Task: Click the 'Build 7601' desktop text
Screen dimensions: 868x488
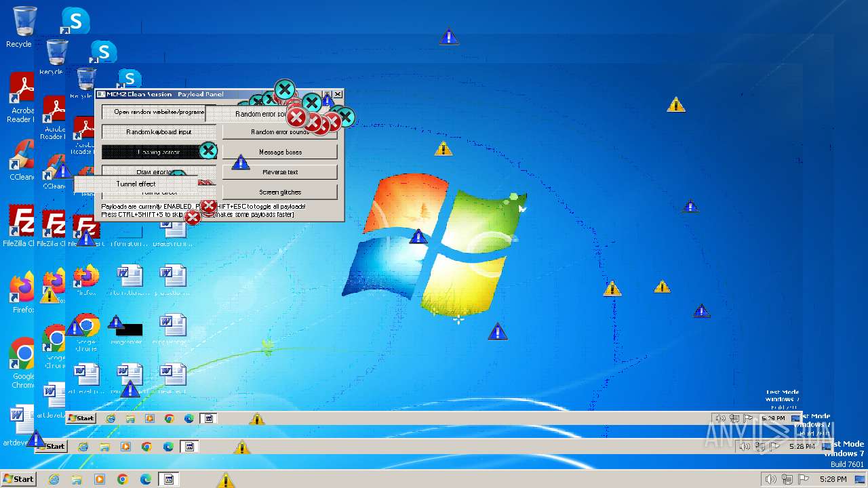Action: tap(847, 464)
